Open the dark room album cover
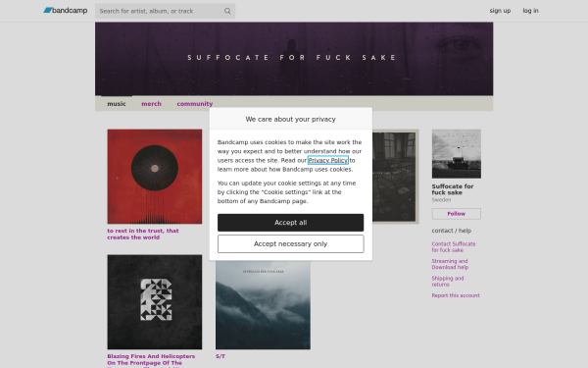 (x=395, y=177)
